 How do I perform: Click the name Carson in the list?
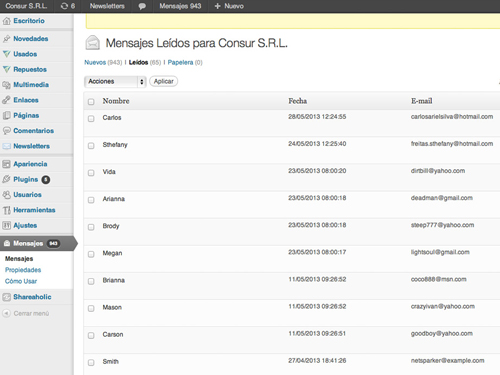click(x=113, y=334)
